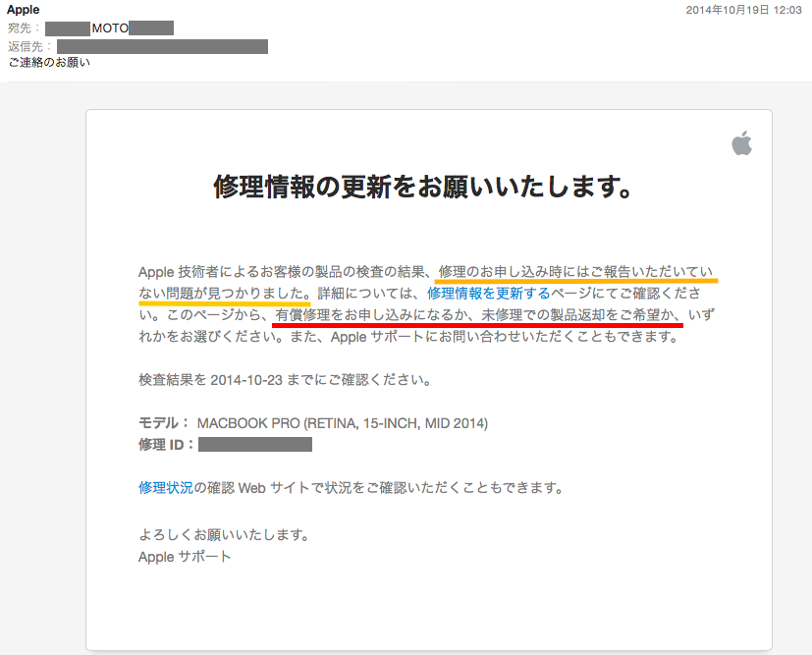Viewport: 812px width, 655px height.
Task: Open the 修理状況 link
Action: point(166,488)
